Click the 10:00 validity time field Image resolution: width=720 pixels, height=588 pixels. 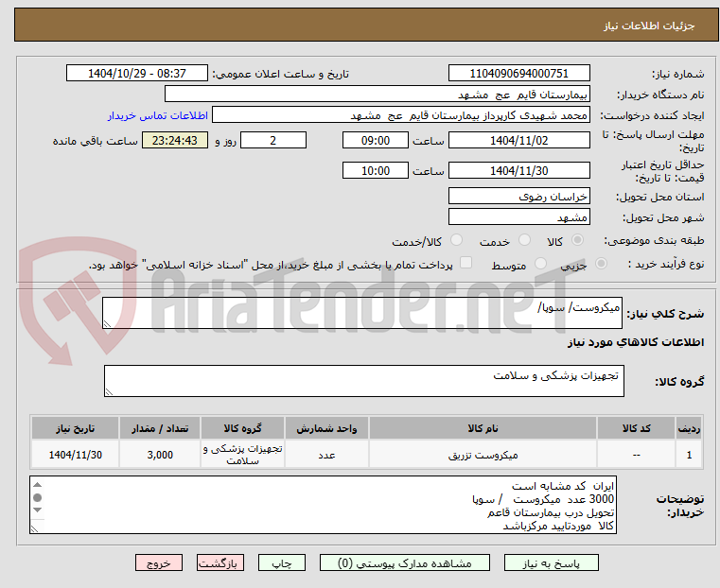376,170
